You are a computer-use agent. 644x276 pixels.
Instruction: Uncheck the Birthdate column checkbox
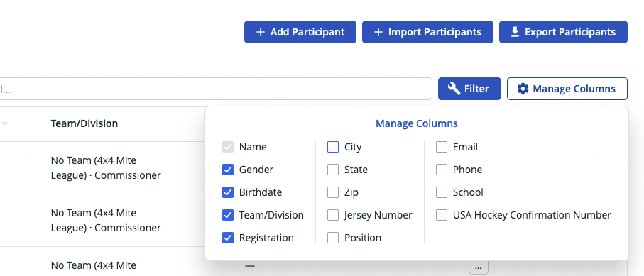(x=228, y=192)
